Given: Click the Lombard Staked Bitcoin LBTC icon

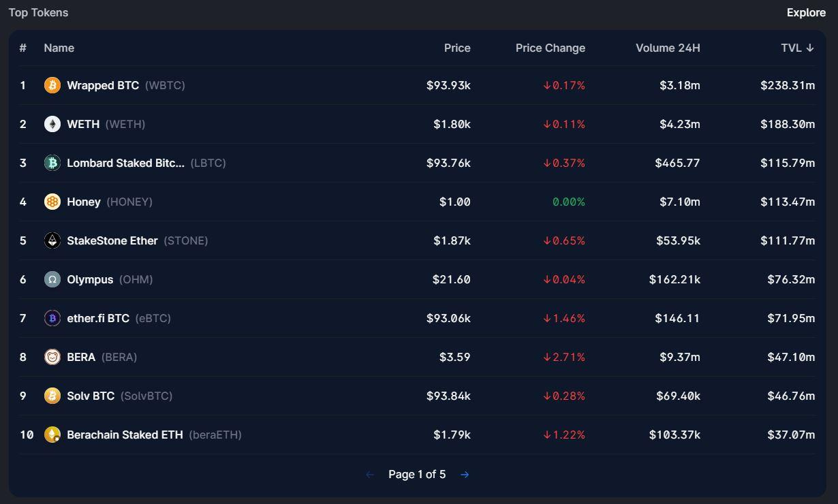Looking at the screenshot, I should pyautogui.click(x=52, y=163).
